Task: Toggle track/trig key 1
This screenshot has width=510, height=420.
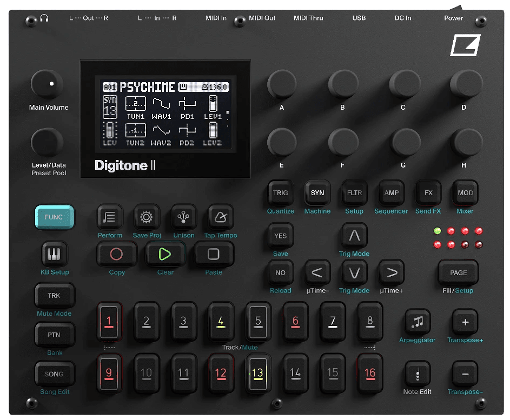Action: click(109, 322)
